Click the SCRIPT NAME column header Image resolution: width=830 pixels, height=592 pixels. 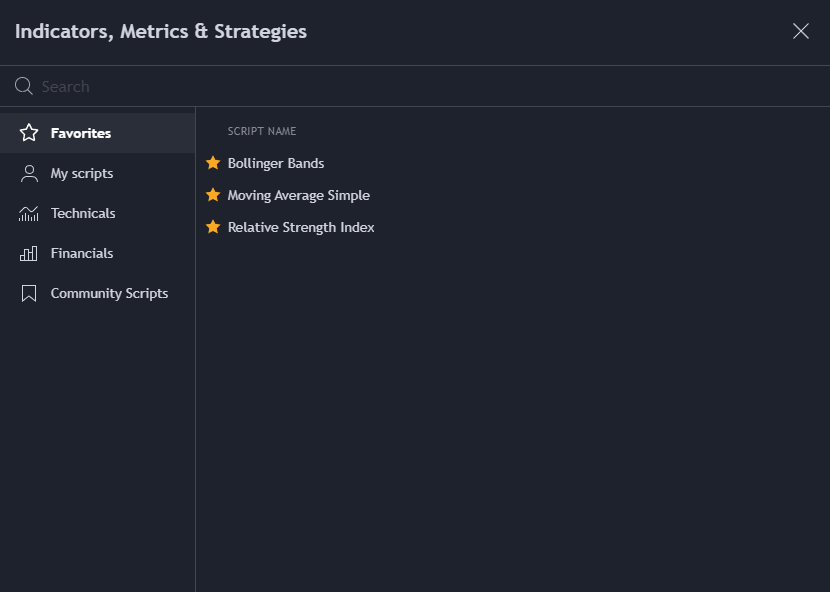262,131
